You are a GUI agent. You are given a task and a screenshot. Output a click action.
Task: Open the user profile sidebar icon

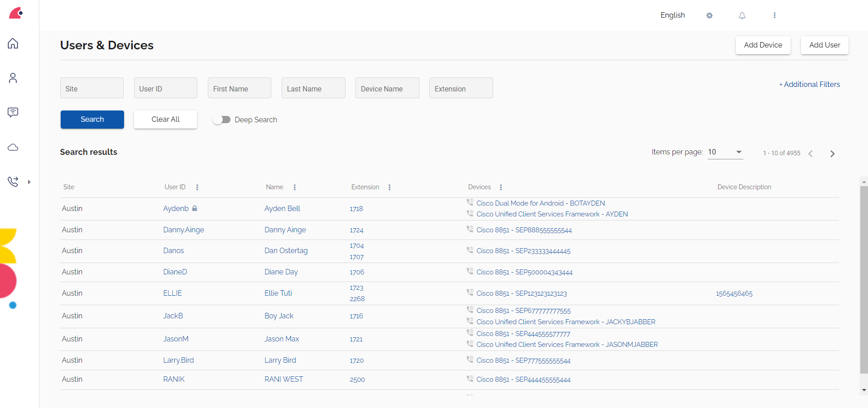click(x=13, y=78)
